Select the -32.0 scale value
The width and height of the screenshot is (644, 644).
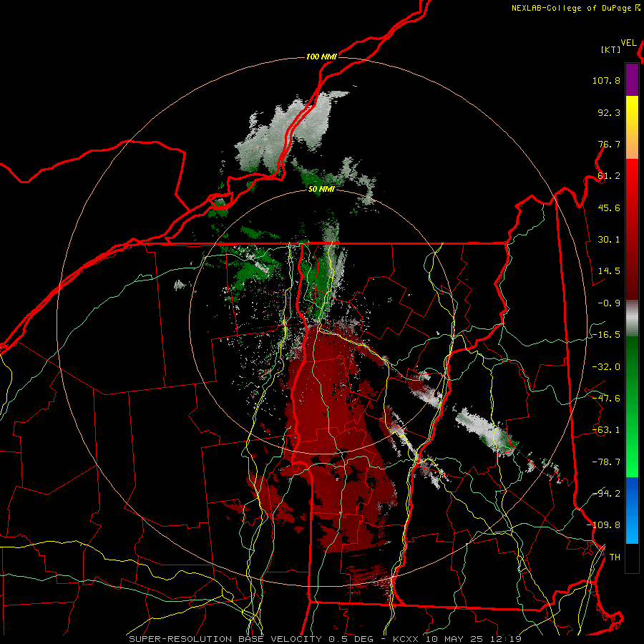[x=606, y=367]
